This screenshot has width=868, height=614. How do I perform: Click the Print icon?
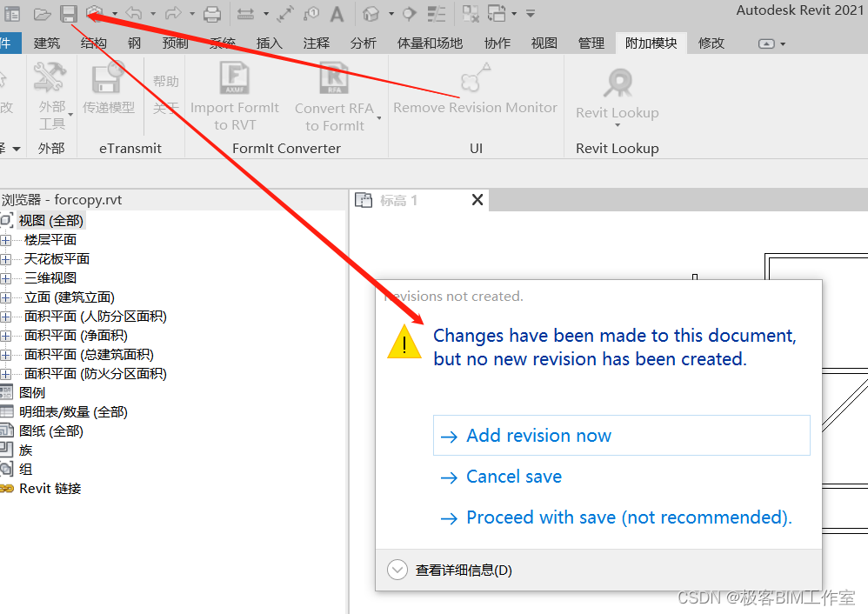coord(212,13)
